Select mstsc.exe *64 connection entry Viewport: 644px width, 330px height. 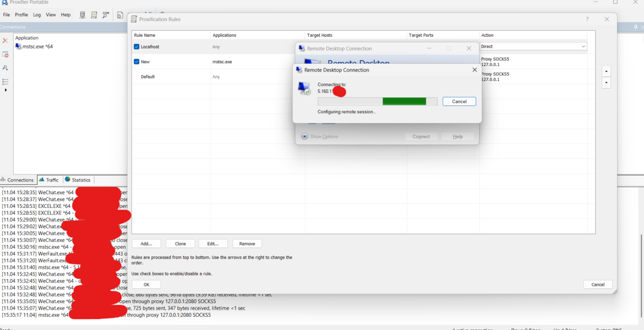point(37,47)
